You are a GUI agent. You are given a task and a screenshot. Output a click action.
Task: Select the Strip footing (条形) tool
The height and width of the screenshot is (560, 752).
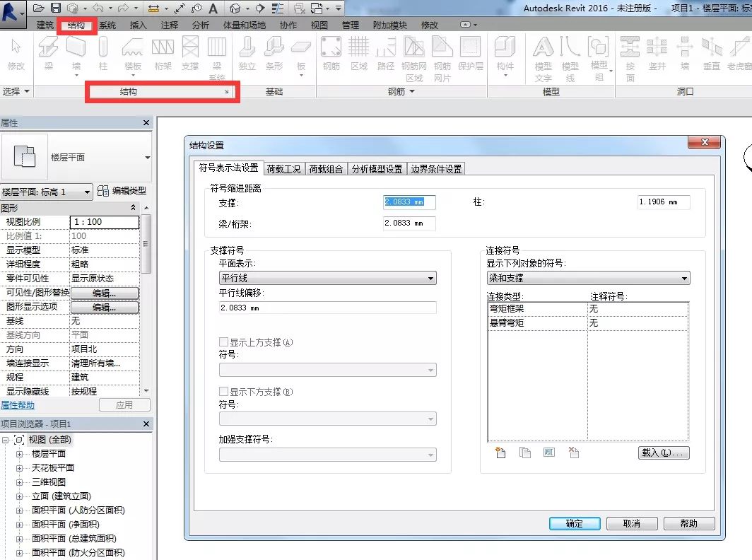coord(274,54)
